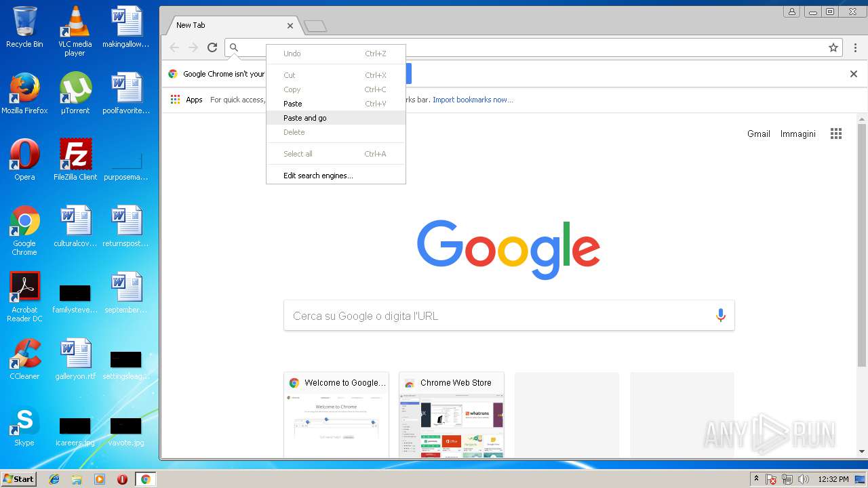The height and width of the screenshot is (488, 868).
Task: Open the Immagini link
Action: click(798, 134)
